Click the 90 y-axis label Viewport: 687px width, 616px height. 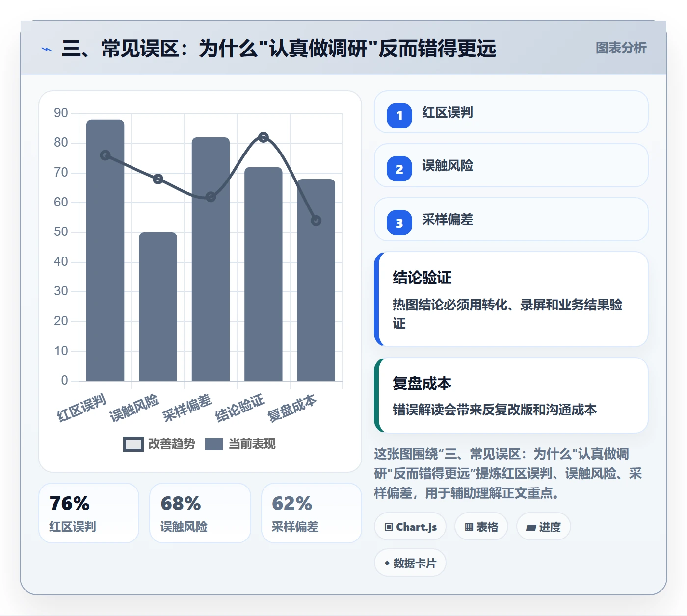(x=61, y=113)
